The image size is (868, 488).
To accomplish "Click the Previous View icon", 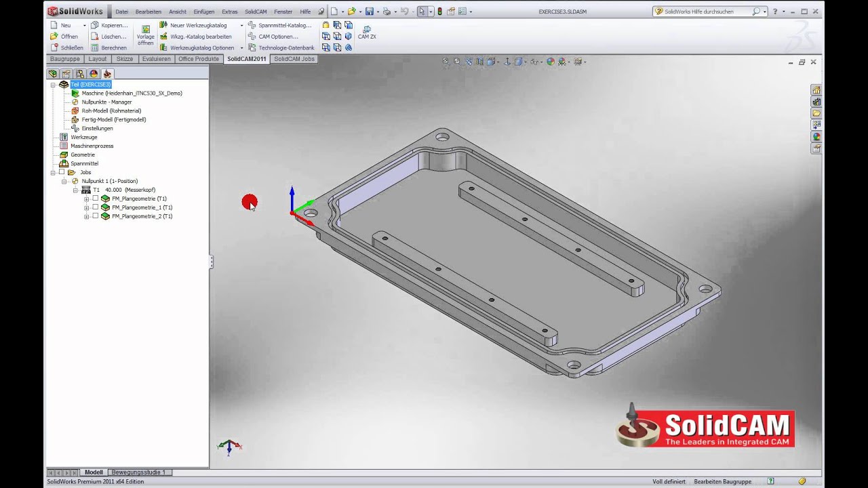I will point(469,62).
